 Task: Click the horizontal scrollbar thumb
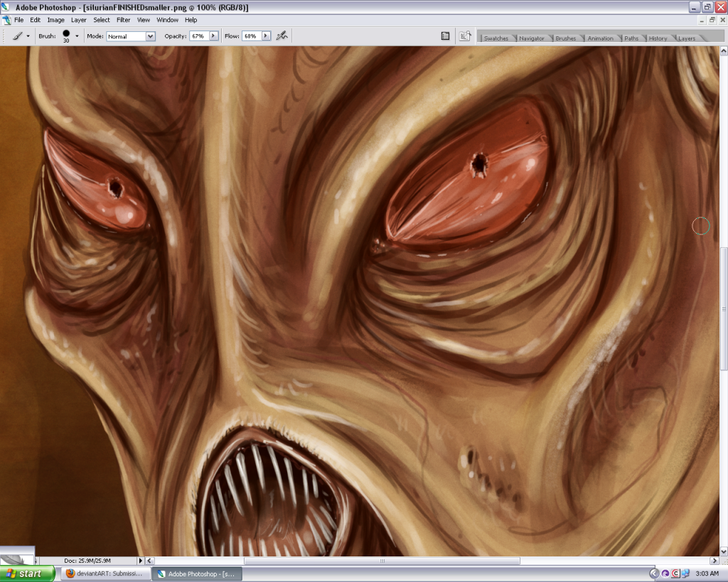coord(382,561)
